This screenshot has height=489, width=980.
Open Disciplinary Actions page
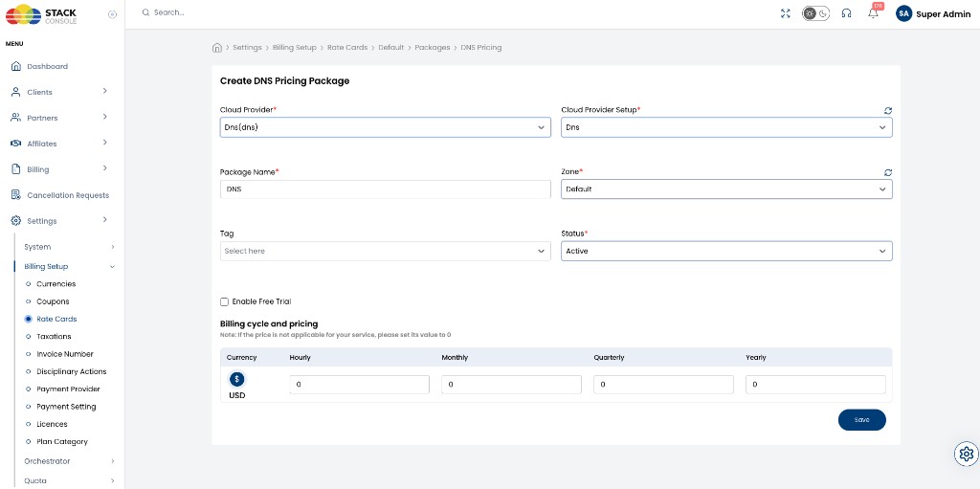71,371
